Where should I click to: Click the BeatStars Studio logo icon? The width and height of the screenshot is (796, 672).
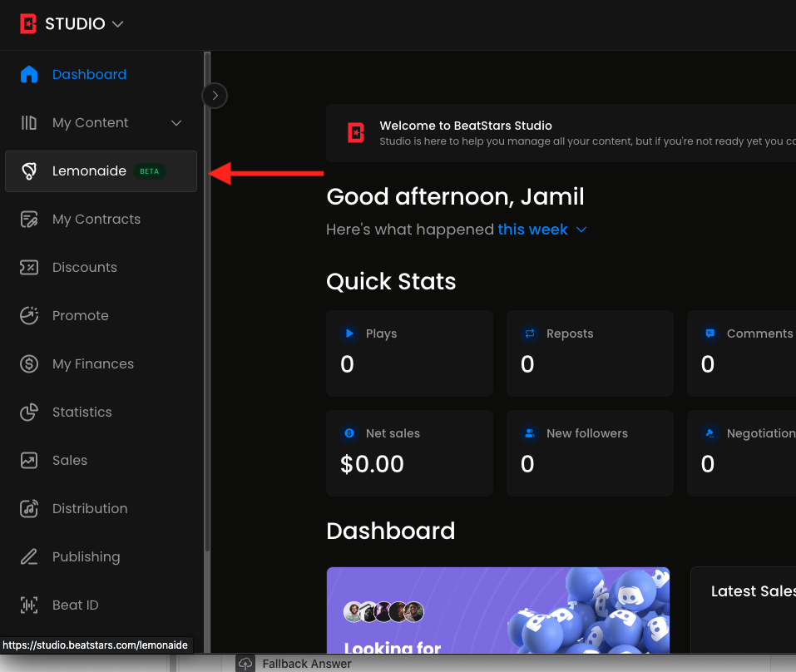pos(28,23)
